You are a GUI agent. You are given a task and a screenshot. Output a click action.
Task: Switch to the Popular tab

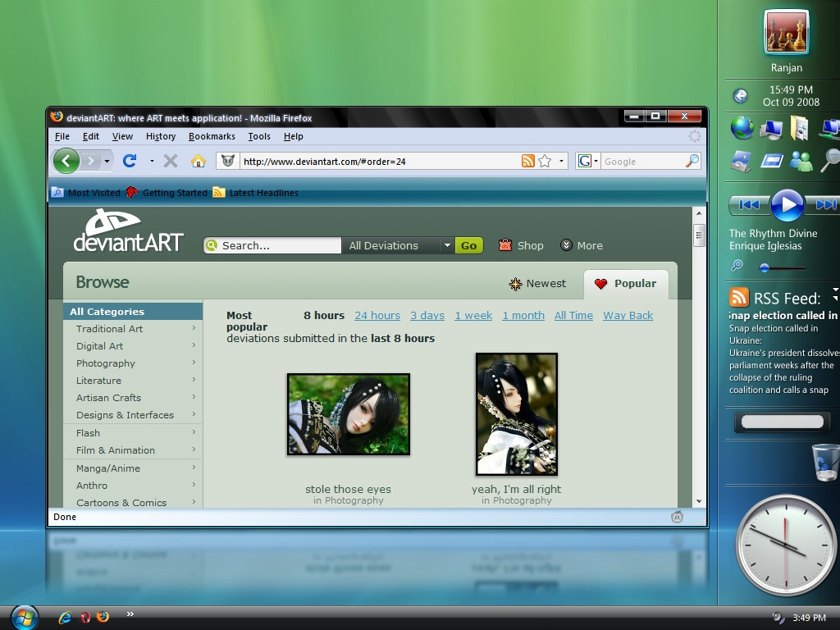click(x=626, y=283)
